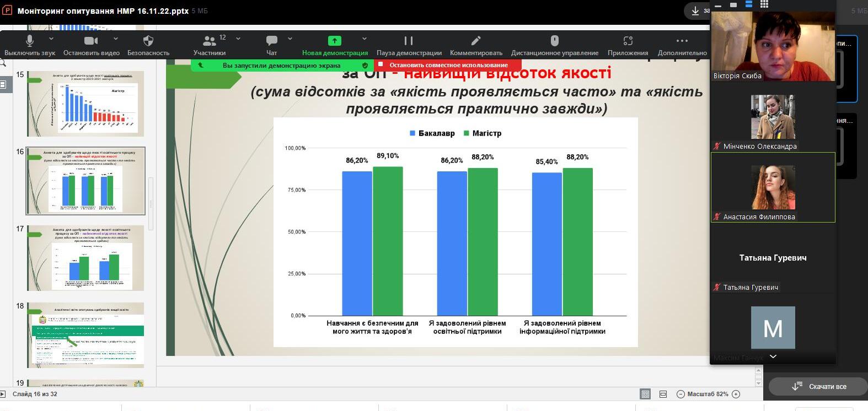Open Дистанционное управление remote control
The width and height of the screenshot is (868, 411).
pyautogui.click(x=555, y=45)
